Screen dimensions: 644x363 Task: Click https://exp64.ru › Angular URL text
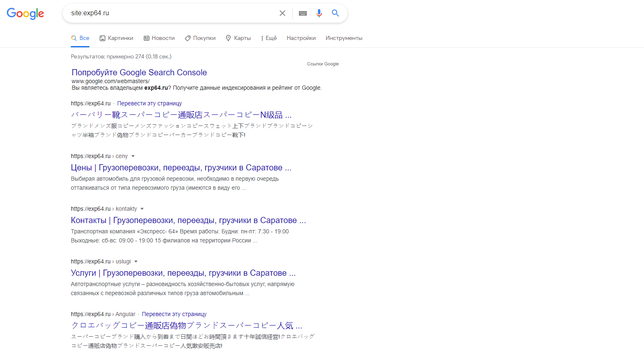[103, 314]
